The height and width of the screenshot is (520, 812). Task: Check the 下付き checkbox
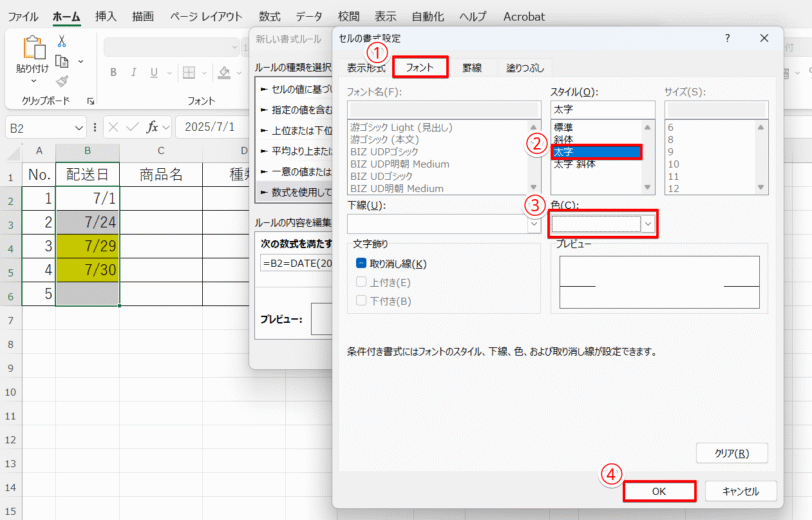pyautogui.click(x=361, y=301)
